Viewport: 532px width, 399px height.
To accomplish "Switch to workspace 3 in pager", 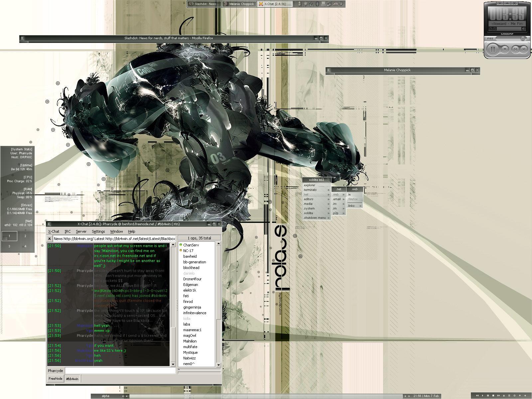I will point(9,246).
